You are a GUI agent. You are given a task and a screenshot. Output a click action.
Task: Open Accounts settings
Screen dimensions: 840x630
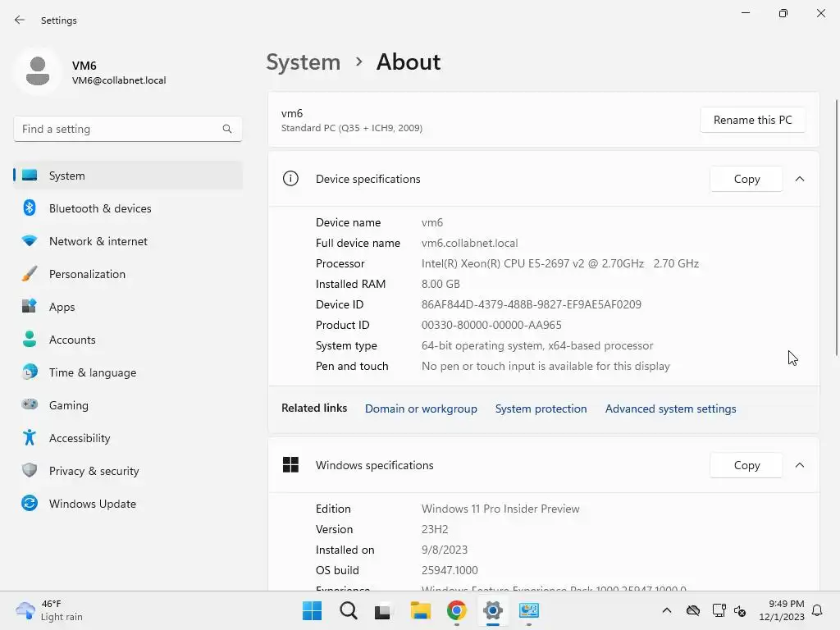click(x=128, y=340)
